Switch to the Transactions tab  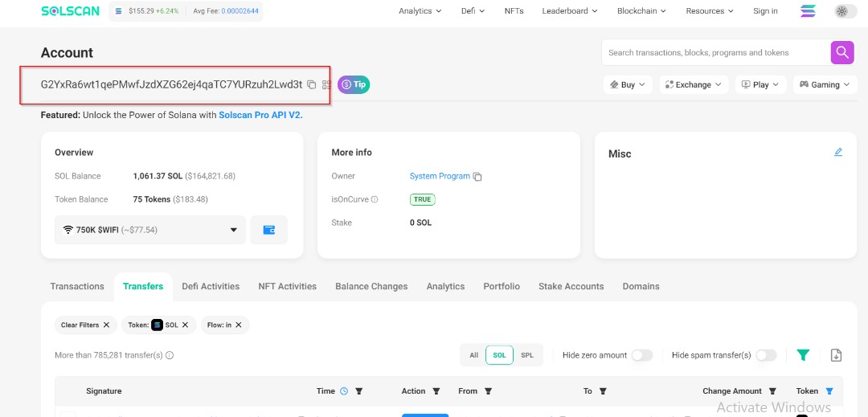[77, 287]
